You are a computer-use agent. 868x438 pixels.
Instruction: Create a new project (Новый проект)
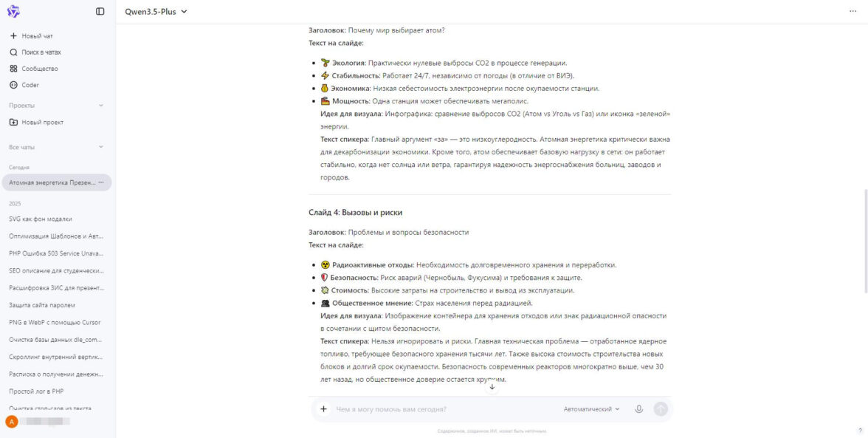pos(42,122)
